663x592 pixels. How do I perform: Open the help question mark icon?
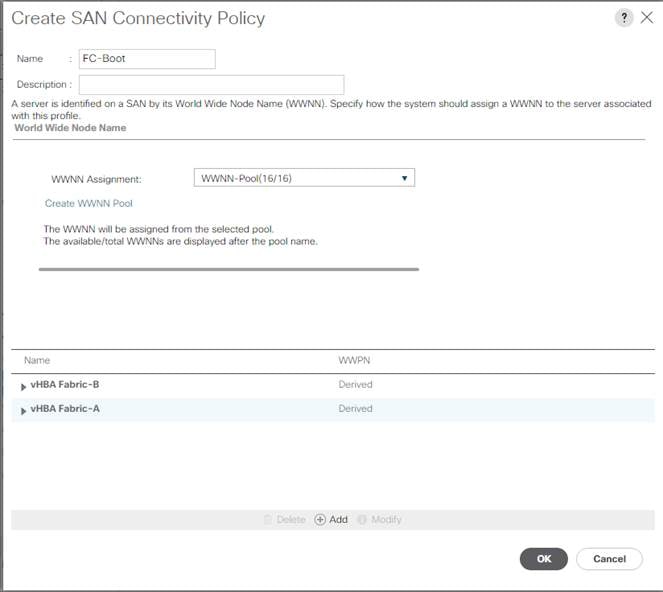click(x=624, y=18)
